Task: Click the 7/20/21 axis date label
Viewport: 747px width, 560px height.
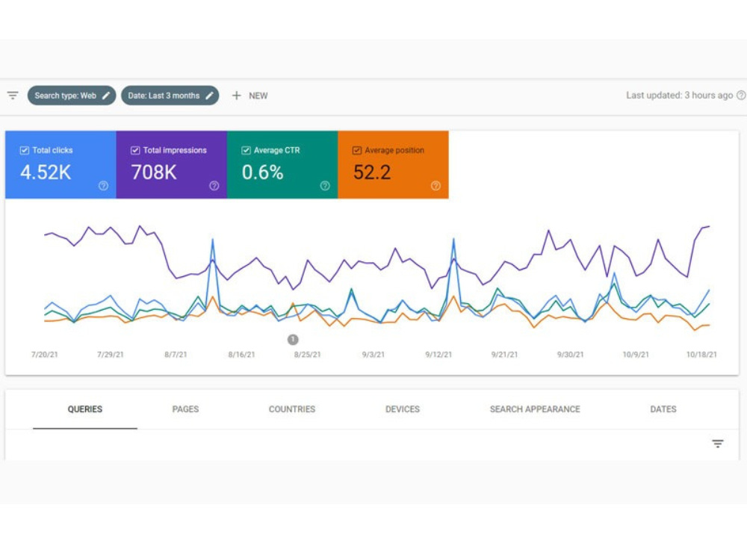Action: pyautogui.click(x=44, y=355)
